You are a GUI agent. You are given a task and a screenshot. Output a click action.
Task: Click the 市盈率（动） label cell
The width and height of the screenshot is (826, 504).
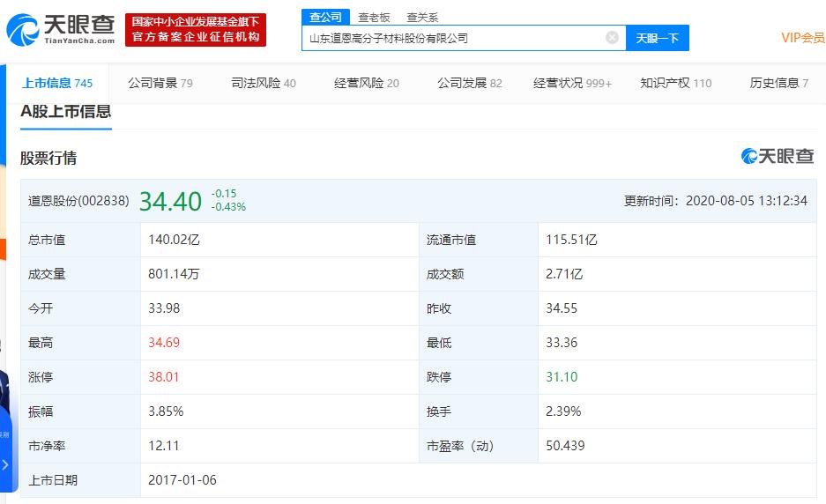pyautogui.click(x=479, y=446)
